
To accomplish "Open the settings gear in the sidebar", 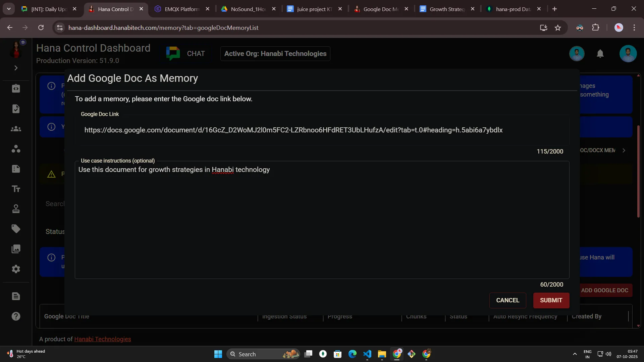I will pyautogui.click(x=16, y=269).
